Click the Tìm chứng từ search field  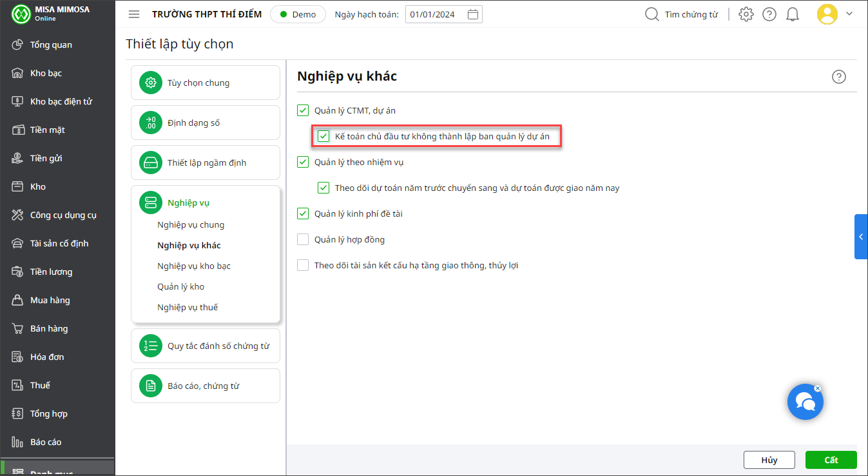click(x=691, y=14)
